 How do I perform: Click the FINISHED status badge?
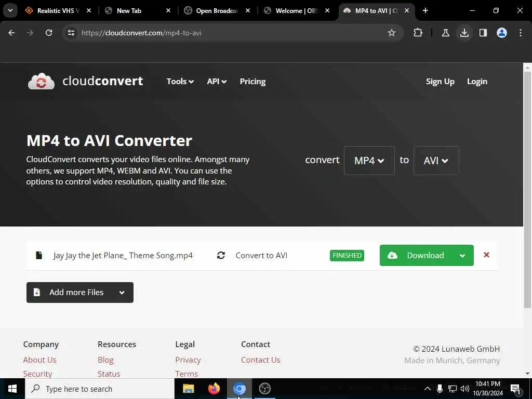[x=347, y=256]
